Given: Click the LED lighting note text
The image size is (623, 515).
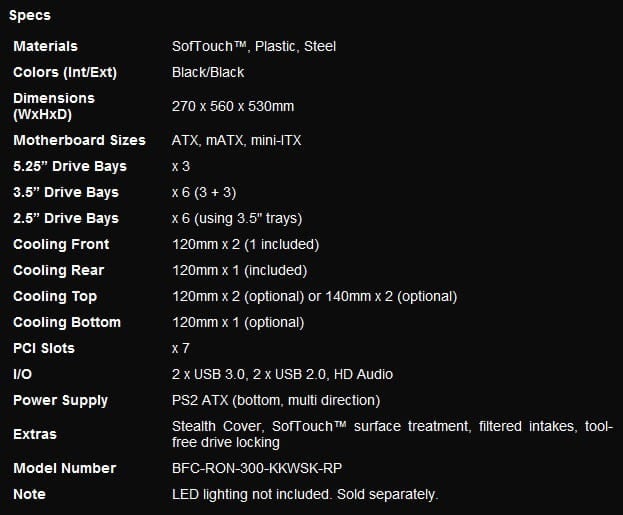Looking at the screenshot, I should (x=305, y=494).
